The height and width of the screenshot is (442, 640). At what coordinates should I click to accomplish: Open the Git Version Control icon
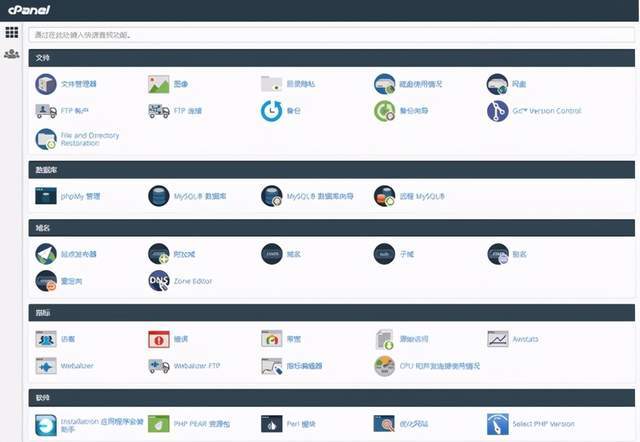497,111
